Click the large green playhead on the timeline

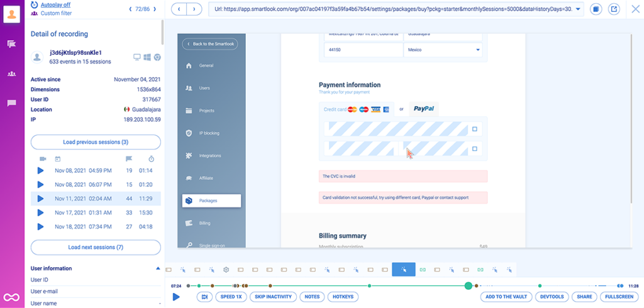click(468, 285)
